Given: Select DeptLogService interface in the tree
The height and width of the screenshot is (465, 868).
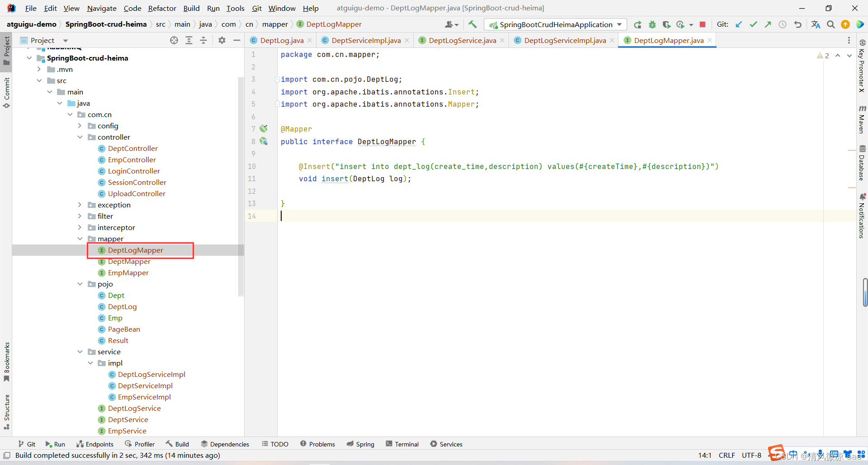Looking at the screenshot, I should coord(134,408).
